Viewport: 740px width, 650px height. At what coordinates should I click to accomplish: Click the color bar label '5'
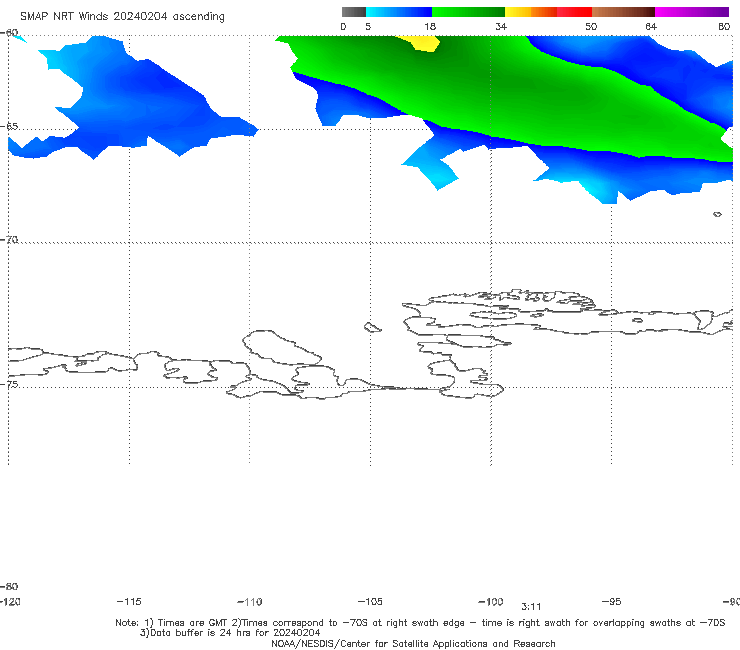pyautogui.click(x=368, y=26)
